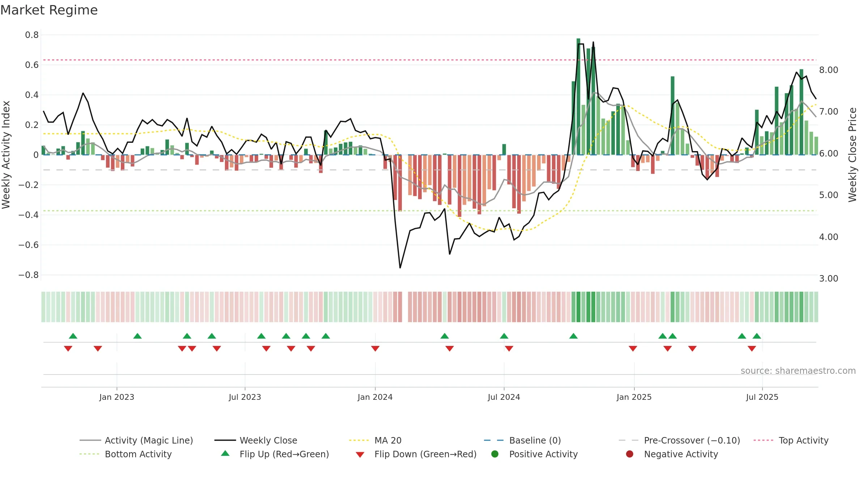Toggle the Pre-Crossover (−0.10) legend entry
The image size is (868, 488).
(679, 440)
